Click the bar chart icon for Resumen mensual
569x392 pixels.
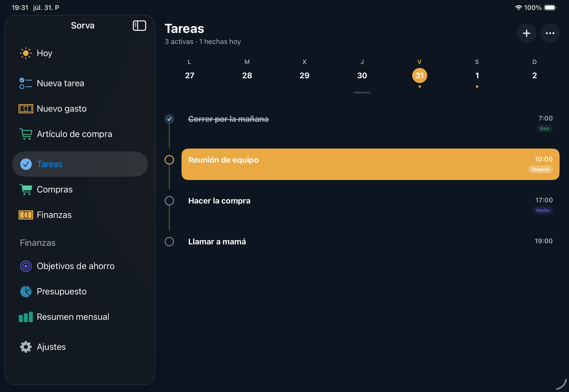(x=26, y=317)
